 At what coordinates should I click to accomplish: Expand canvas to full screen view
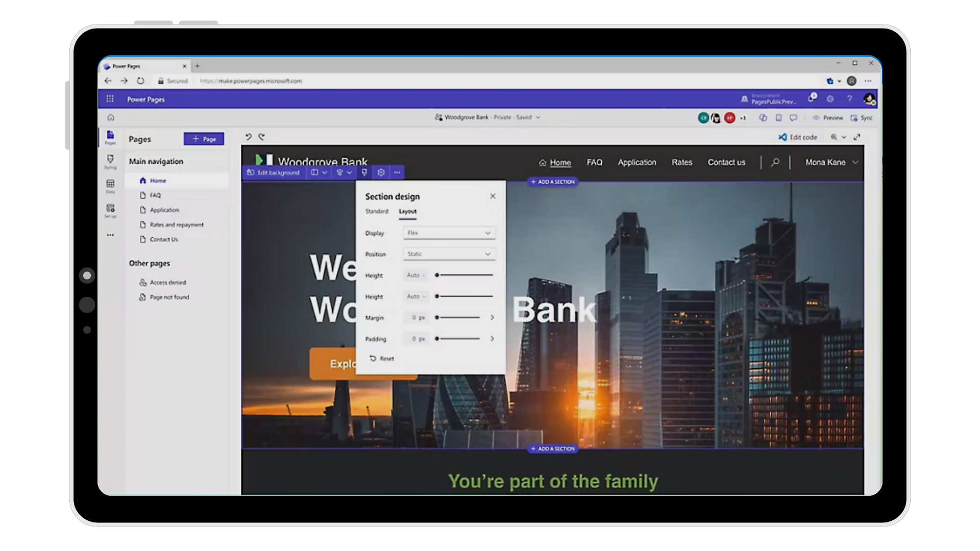[857, 137]
